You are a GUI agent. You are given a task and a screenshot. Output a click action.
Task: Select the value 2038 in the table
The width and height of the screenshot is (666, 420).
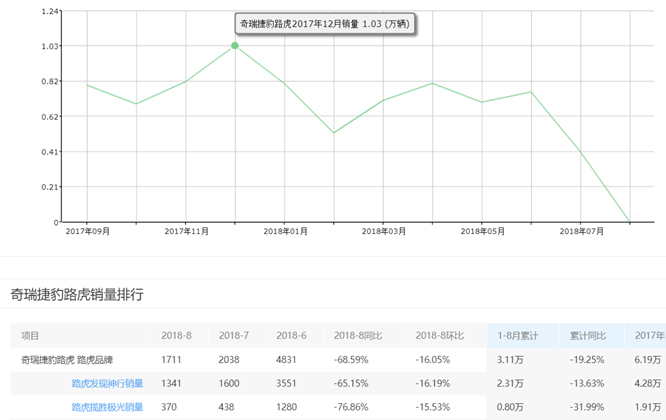229,360
